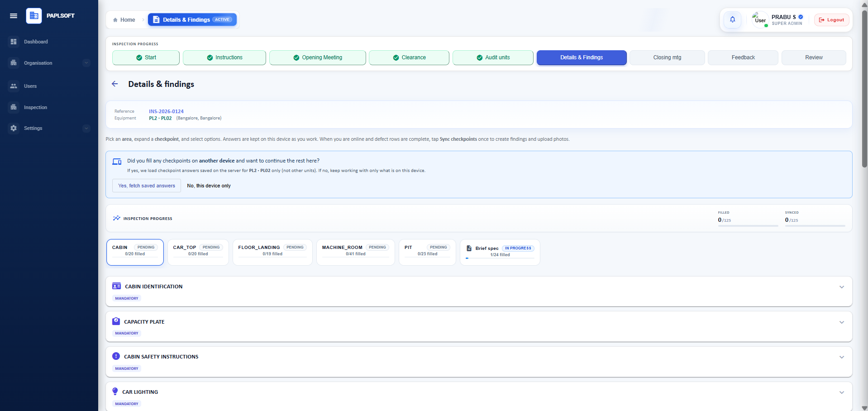Select the MACHINE_ROOM area tab
Viewport: 868px width, 411px height.
click(x=355, y=252)
